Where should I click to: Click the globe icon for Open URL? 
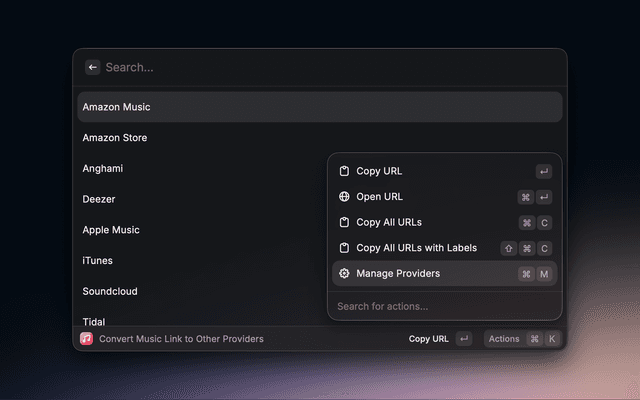point(344,197)
